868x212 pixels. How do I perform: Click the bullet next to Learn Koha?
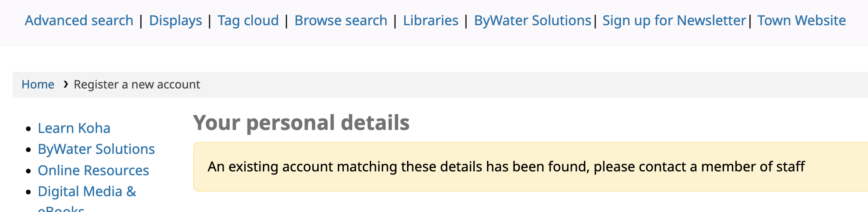tap(29, 129)
